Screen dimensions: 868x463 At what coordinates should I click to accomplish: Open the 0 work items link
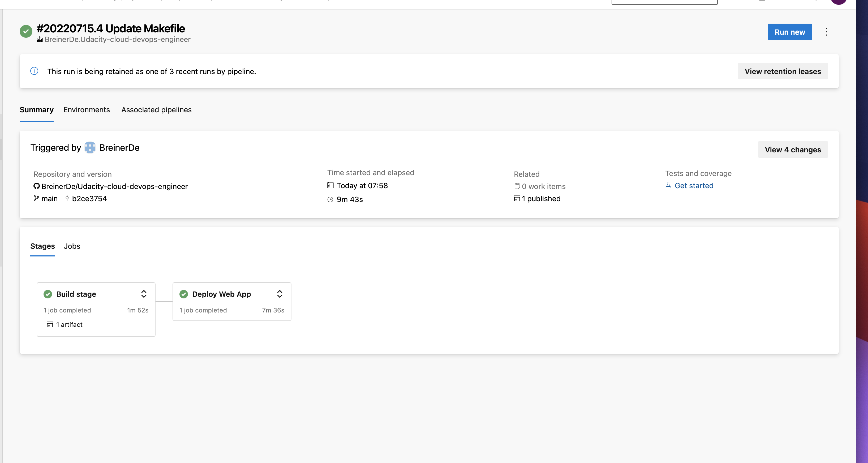[x=544, y=186]
